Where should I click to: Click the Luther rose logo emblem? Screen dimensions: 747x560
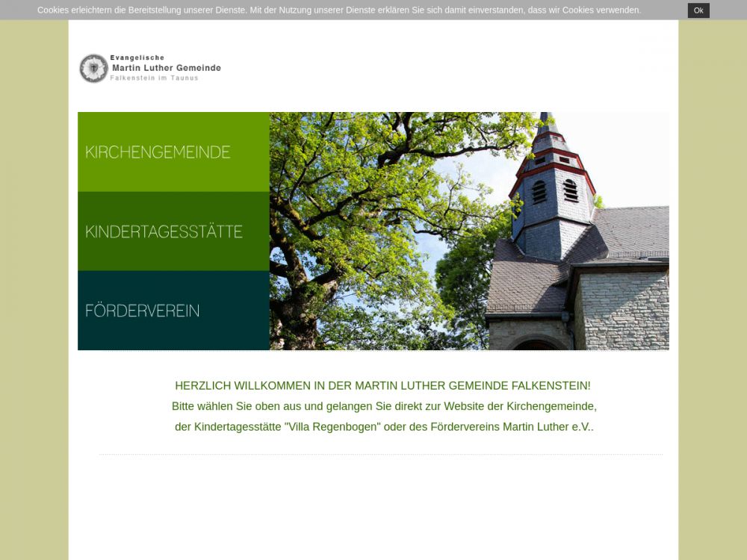[93, 69]
